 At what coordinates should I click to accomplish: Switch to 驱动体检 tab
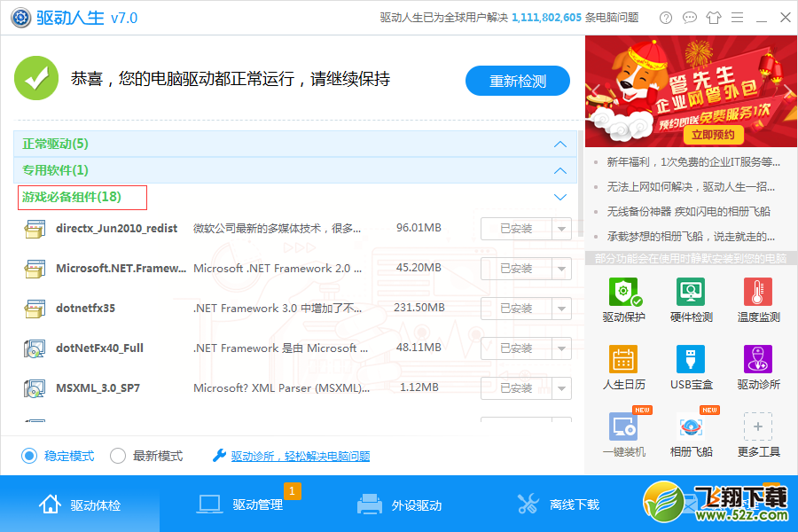[x=80, y=504]
